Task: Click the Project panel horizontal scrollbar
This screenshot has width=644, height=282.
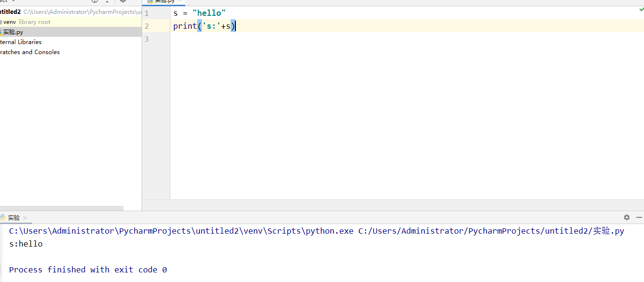Action: [x=62, y=208]
